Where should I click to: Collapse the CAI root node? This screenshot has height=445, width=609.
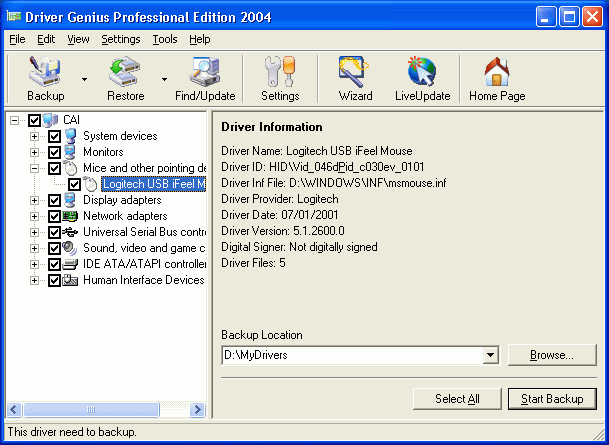pyautogui.click(x=14, y=120)
